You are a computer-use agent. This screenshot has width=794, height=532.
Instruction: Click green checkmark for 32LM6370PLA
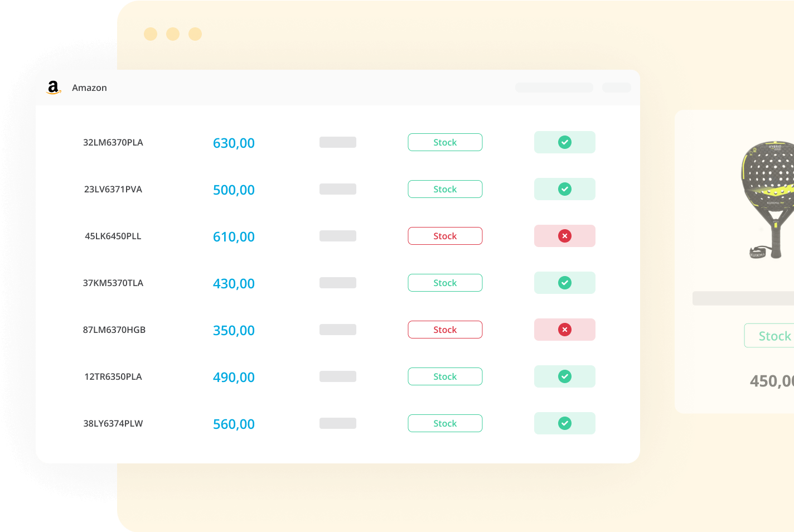(565, 142)
